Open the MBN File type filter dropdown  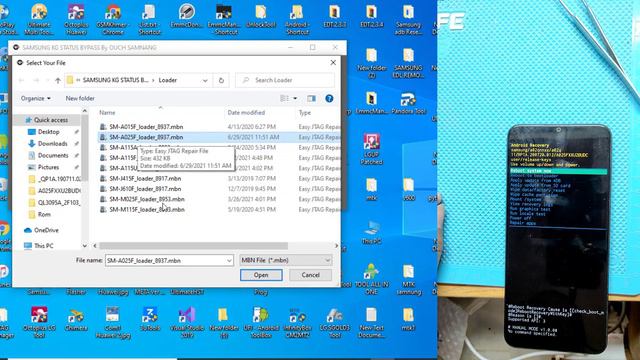[x=286, y=260]
